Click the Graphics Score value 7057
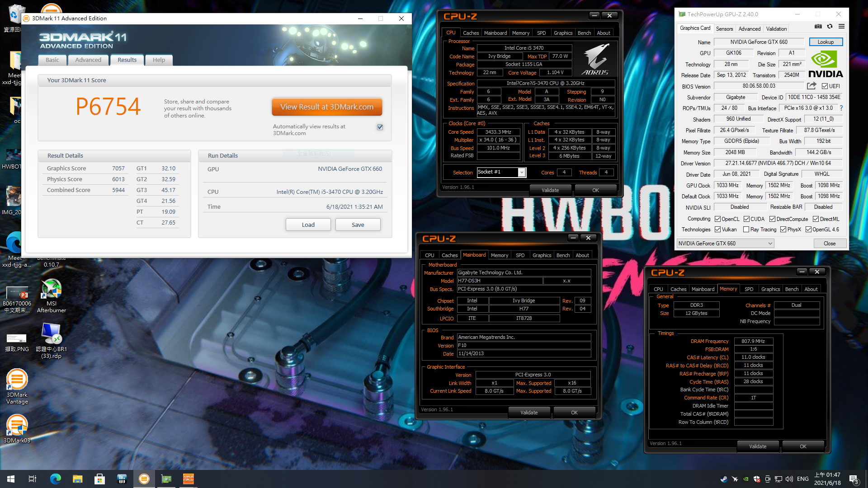This screenshot has width=868, height=488. (x=118, y=169)
